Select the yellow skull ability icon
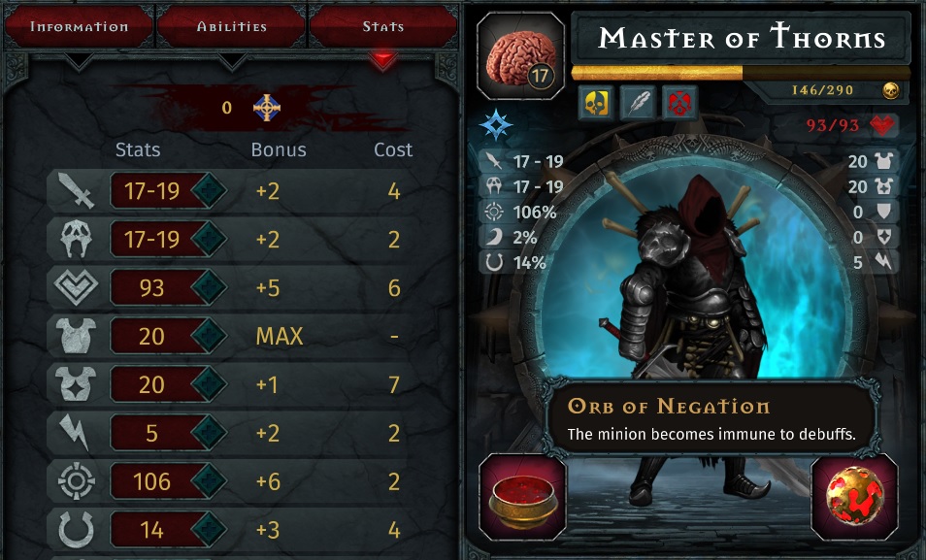The height and width of the screenshot is (560, 926). (x=596, y=103)
